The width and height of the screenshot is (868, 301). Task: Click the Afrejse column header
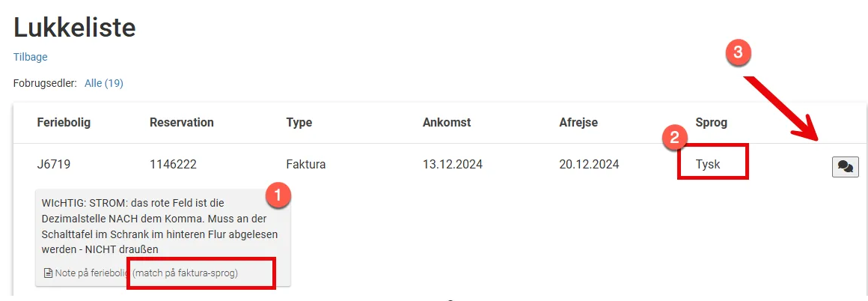pyautogui.click(x=578, y=123)
